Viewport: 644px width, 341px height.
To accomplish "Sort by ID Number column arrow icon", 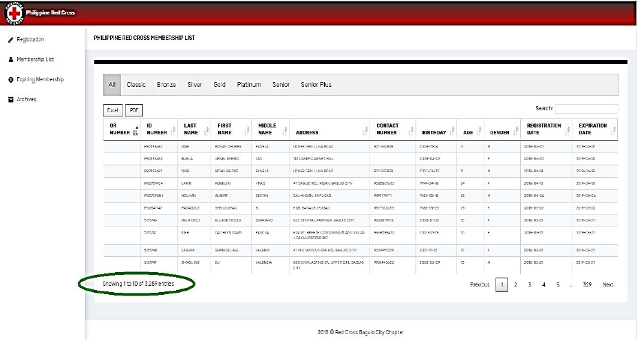I will [173, 131].
